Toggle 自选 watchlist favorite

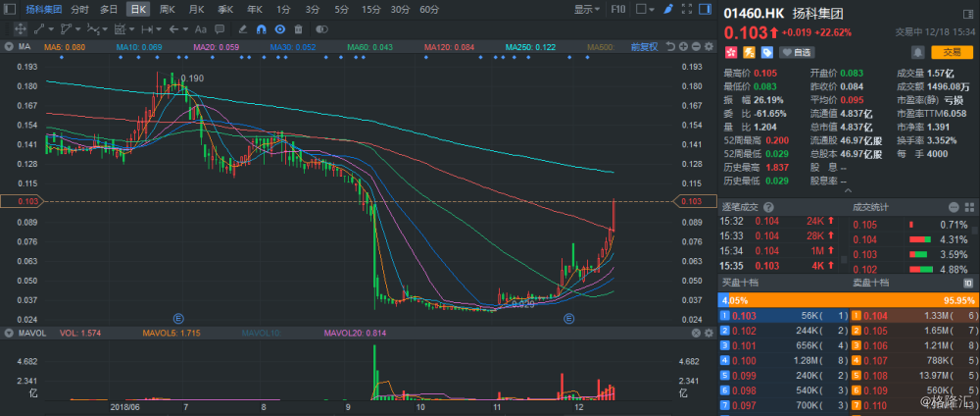click(x=797, y=53)
